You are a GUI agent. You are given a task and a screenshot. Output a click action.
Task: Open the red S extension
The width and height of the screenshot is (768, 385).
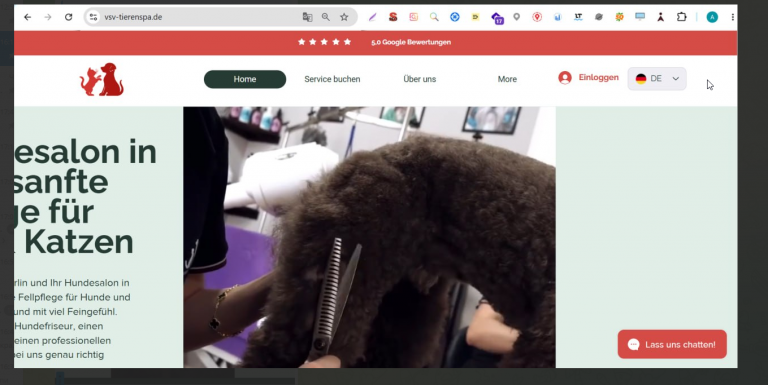click(393, 17)
